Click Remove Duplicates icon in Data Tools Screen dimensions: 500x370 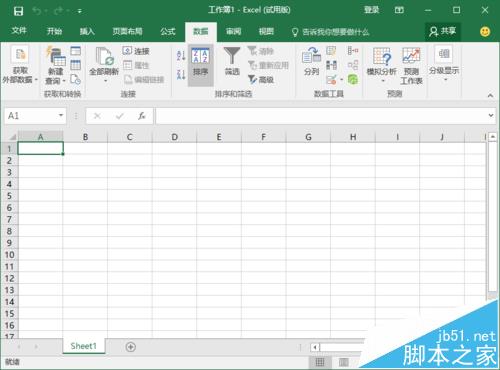coord(331,65)
